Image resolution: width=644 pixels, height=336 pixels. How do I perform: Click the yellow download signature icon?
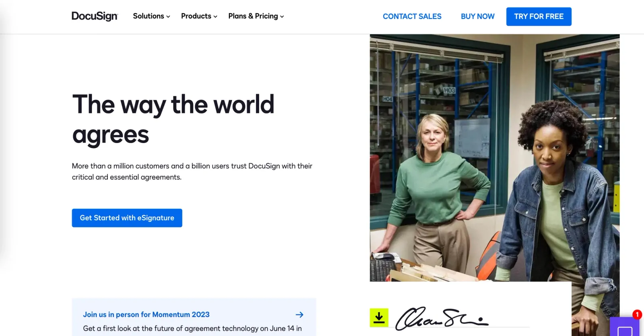[x=379, y=317]
